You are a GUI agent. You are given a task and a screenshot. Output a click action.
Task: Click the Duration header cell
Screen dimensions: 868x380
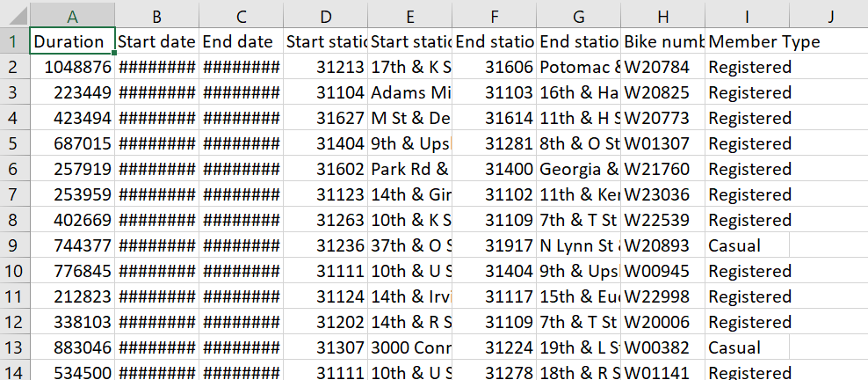coord(72,41)
